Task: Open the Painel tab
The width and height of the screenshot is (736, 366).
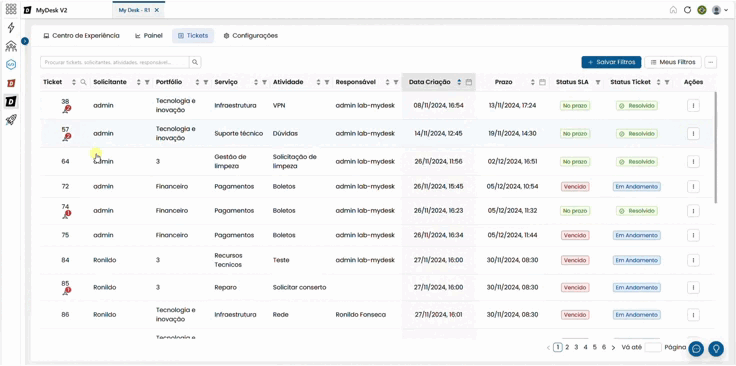Action: click(149, 36)
